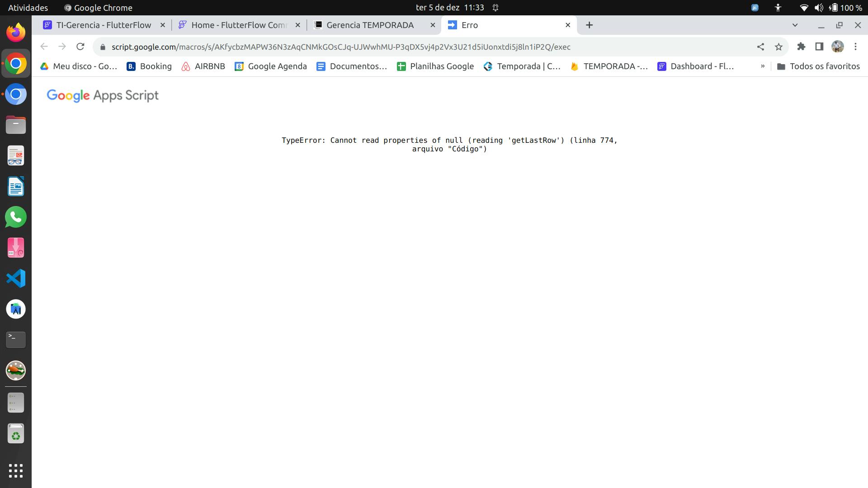Toggle the Chrome side panel

[819, 47]
